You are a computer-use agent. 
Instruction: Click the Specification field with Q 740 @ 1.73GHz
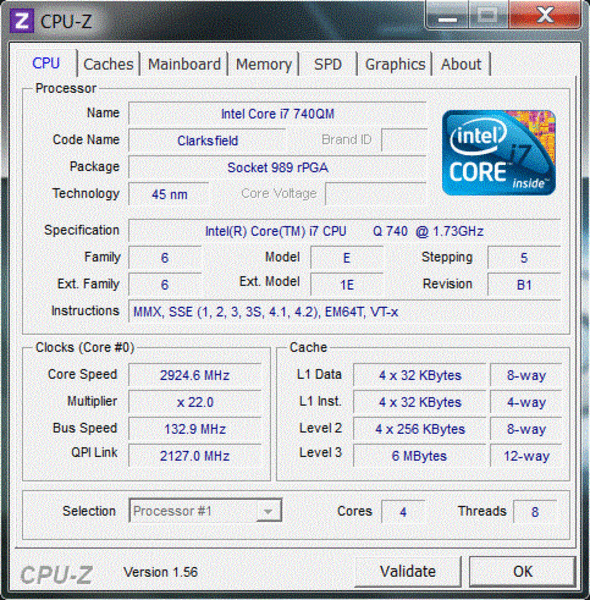pos(344,231)
